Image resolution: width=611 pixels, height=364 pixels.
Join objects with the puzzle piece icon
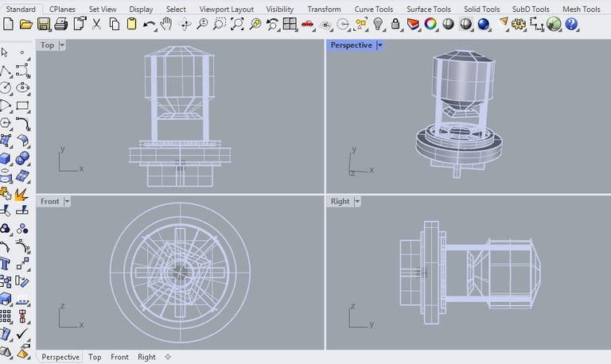(x=5, y=193)
